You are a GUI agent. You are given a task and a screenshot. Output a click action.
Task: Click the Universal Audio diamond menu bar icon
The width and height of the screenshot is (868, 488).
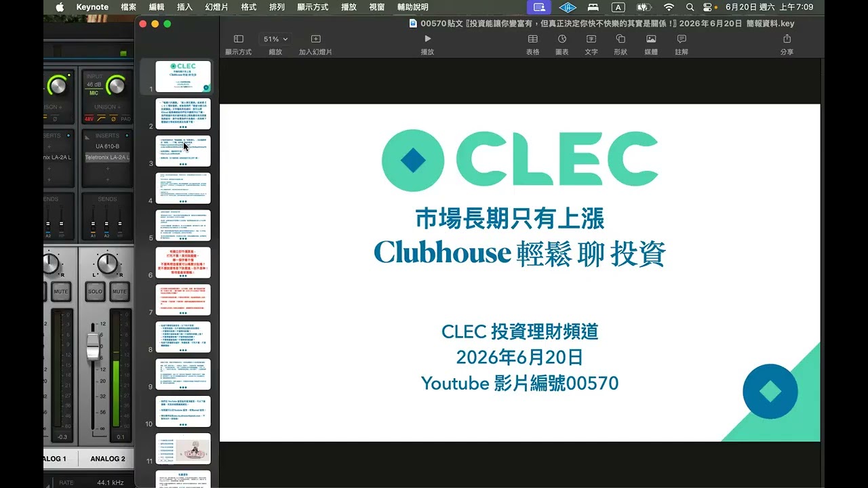[568, 7]
